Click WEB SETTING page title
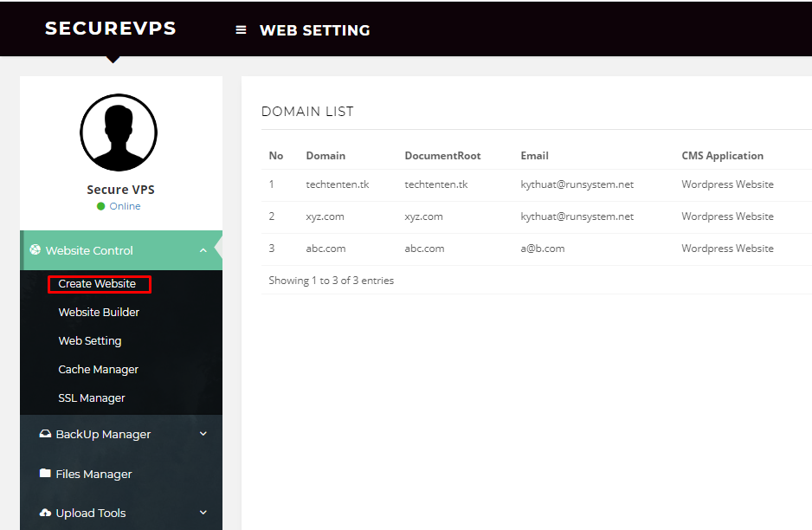This screenshot has width=812, height=530. (x=315, y=30)
